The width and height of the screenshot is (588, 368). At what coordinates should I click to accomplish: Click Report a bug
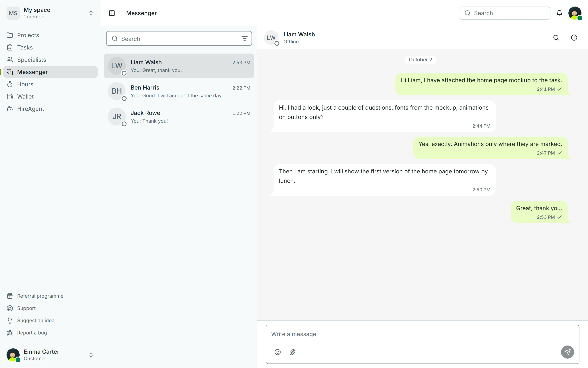coord(50,333)
